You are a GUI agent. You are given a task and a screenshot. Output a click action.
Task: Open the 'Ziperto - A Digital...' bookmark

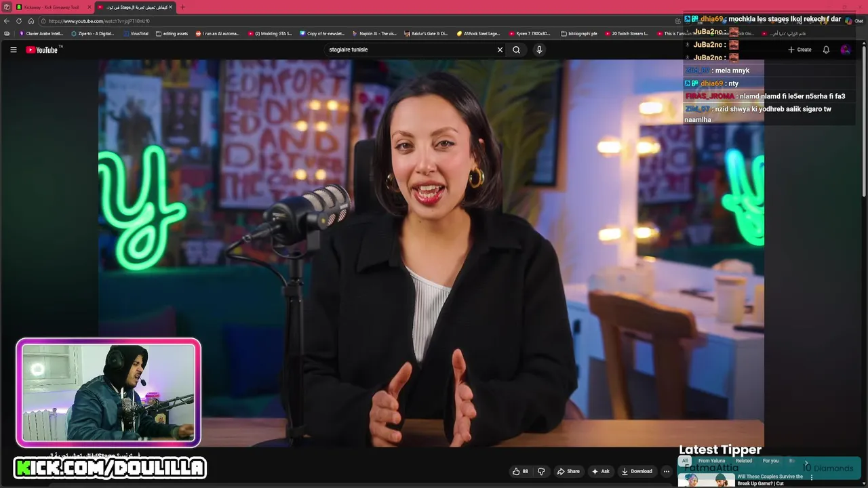(93, 33)
